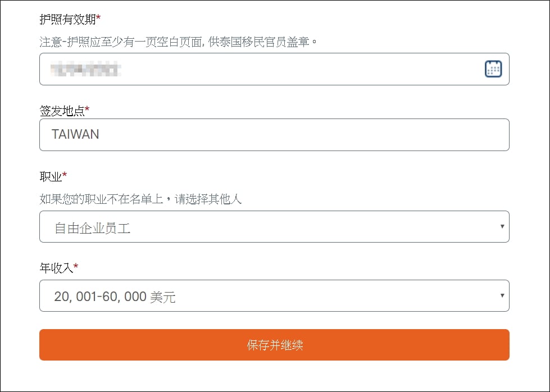Viewport: 550px width, 392px height.
Task: Open the 职业 occupation dropdown
Action: [274, 226]
